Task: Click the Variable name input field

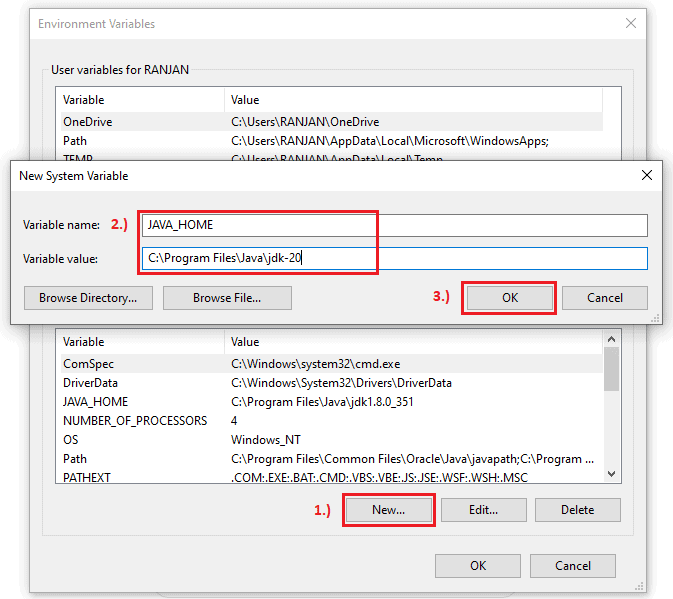Action: 394,225
